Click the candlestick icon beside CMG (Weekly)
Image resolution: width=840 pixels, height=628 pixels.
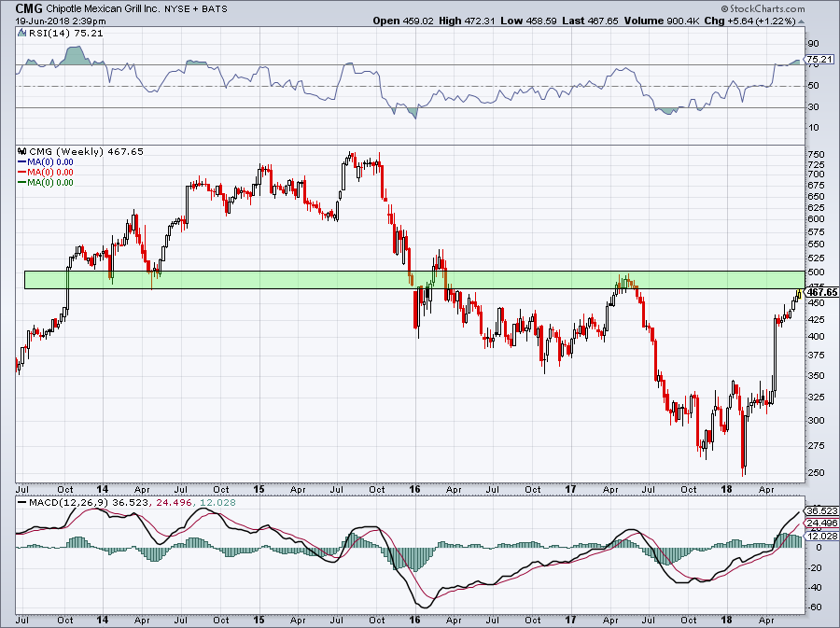(x=22, y=151)
